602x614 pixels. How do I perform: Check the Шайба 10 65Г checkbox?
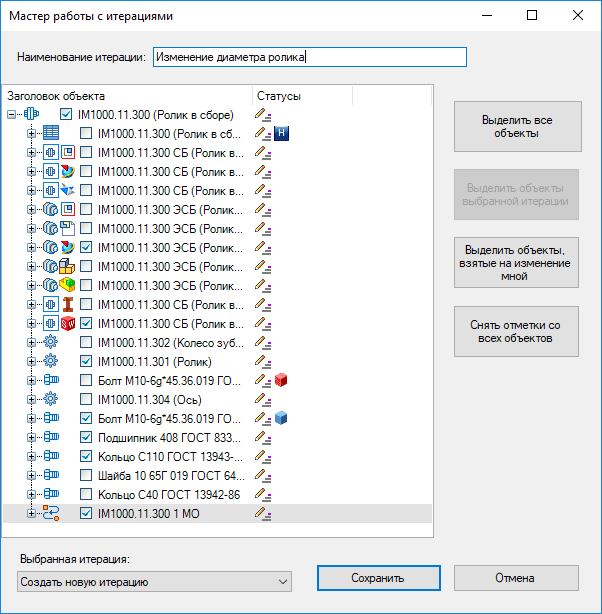click(86, 475)
